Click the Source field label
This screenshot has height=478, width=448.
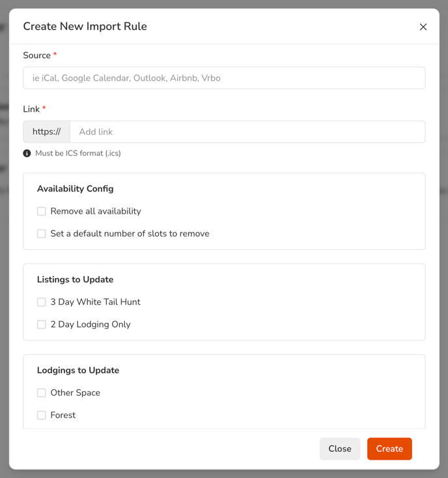(x=37, y=55)
